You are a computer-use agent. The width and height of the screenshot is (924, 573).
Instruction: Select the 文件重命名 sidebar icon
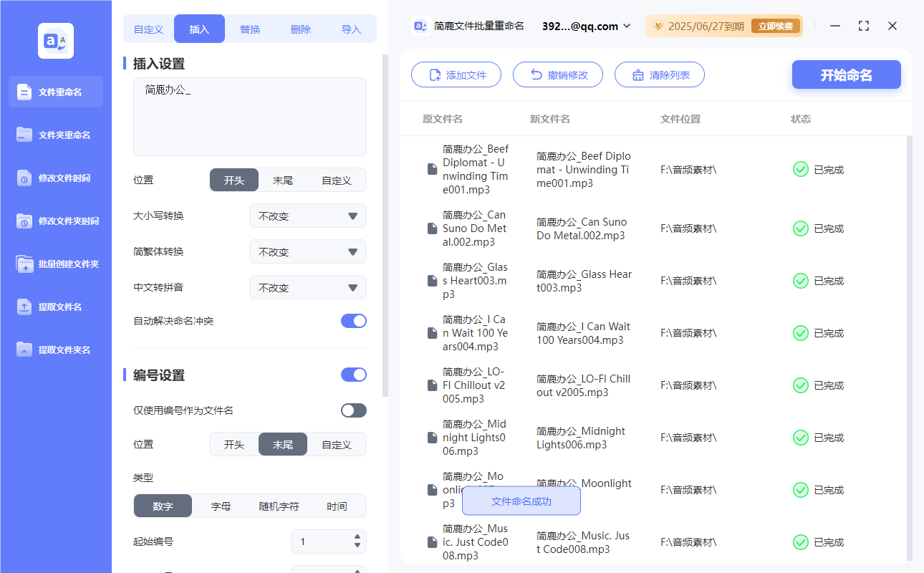pos(55,92)
